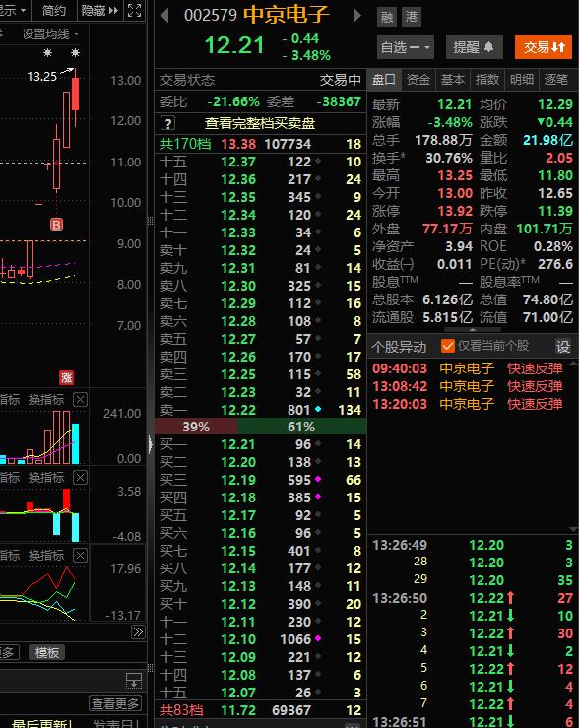
Task: Click the orange 交易 button
Action: 544,47
